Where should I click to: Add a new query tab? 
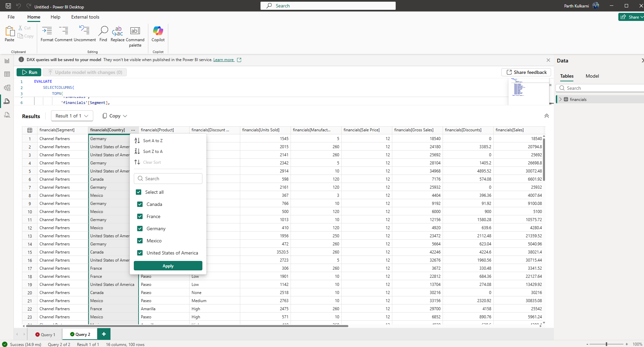pos(104,334)
